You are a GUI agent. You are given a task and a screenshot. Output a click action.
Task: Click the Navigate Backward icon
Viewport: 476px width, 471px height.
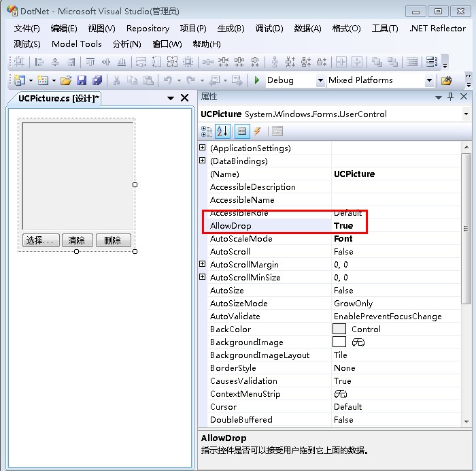click(x=215, y=80)
